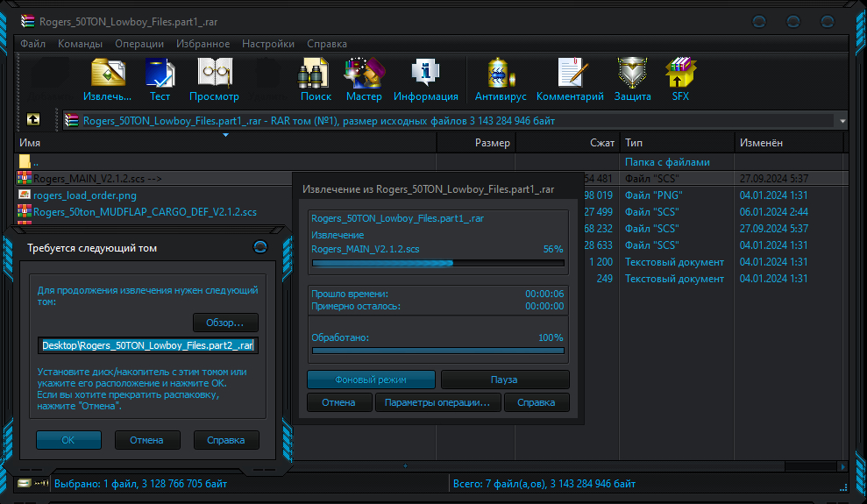Start the Мастер wizard icon
This screenshot has height=504, width=867.
pyautogui.click(x=364, y=73)
